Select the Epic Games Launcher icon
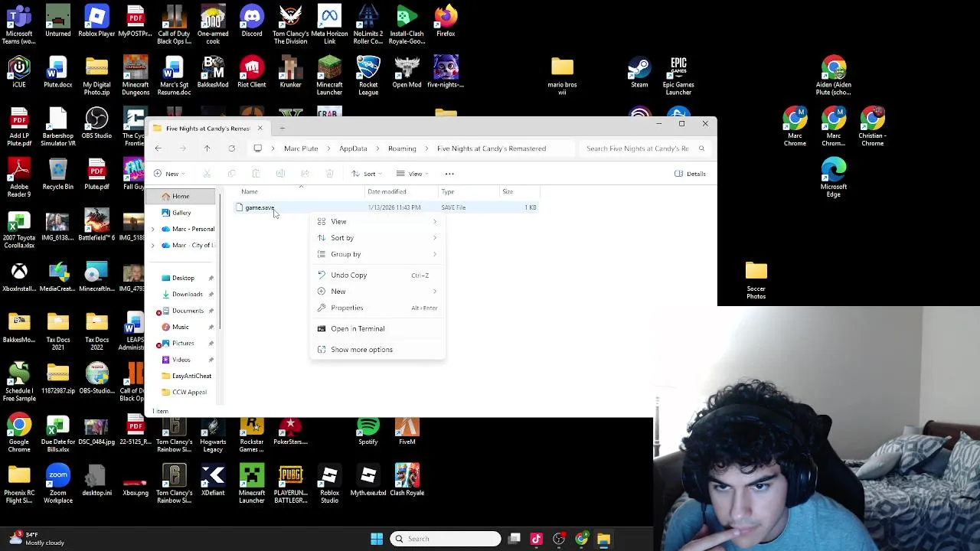The width and height of the screenshot is (980, 551). coord(678,76)
